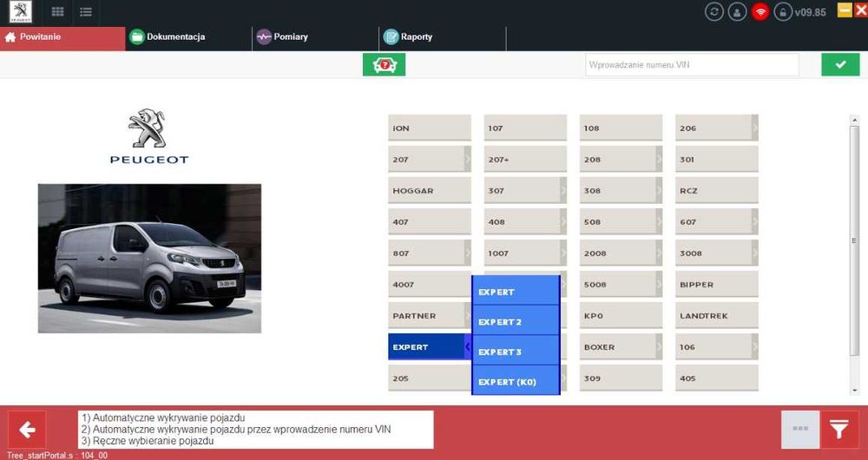
Task: Select the 207+ model button
Action: 525,160
